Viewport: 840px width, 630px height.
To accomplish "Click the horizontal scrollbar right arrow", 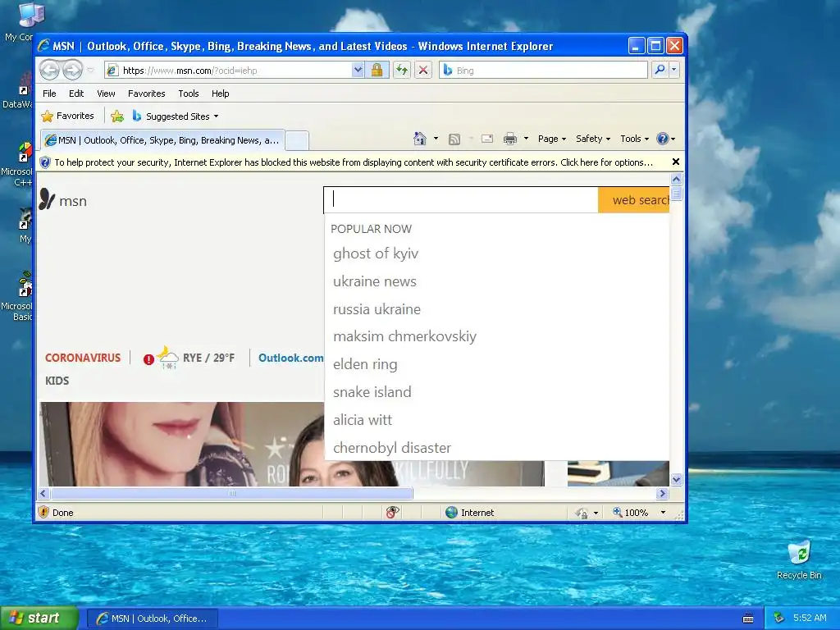I will point(662,493).
